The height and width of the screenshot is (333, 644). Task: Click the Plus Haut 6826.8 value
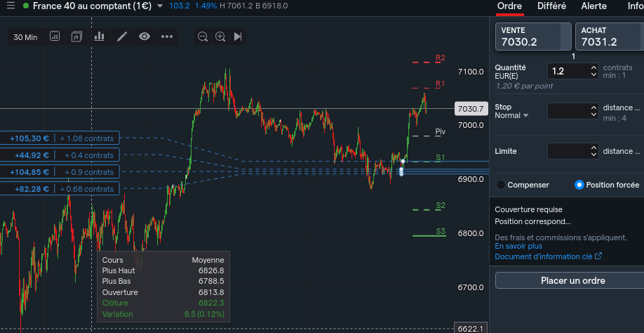pos(211,270)
